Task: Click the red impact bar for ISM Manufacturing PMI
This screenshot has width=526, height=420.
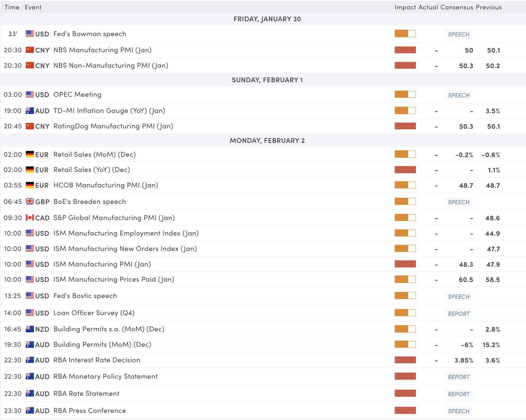Action: (405, 264)
